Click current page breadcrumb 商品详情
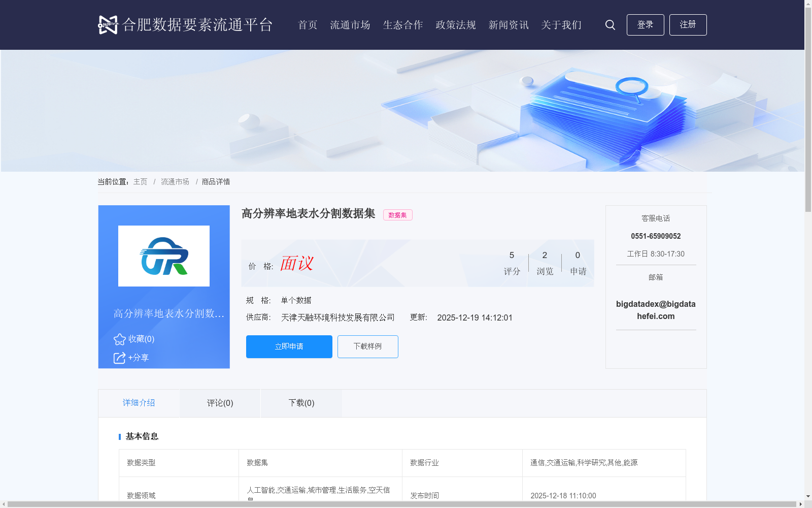The height and width of the screenshot is (508, 812). (x=216, y=182)
